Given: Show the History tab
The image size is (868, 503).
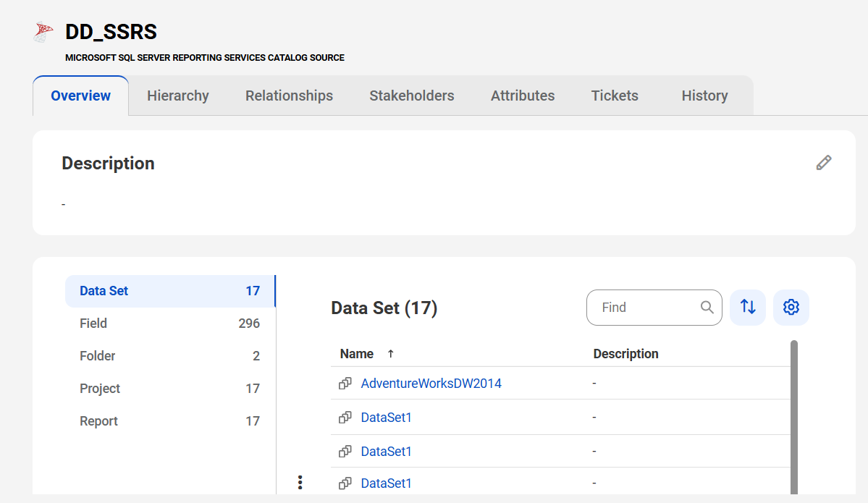Looking at the screenshot, I should click(704, 96).
